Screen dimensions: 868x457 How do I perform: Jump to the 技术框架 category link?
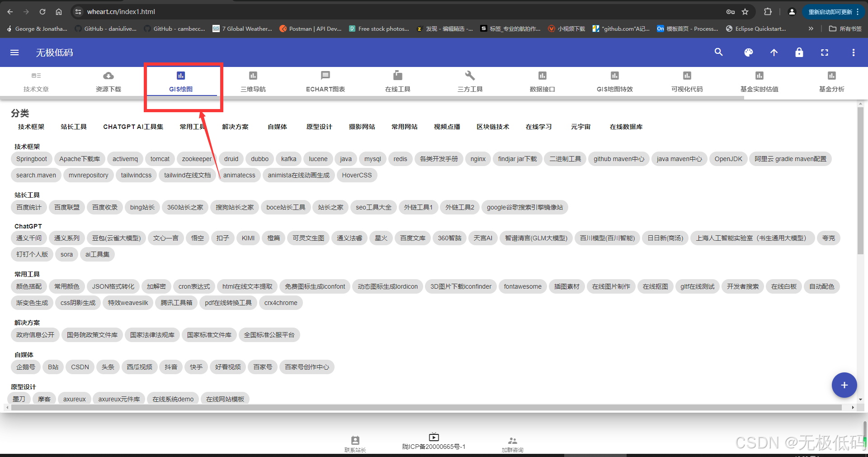click(x=31, y=127)
